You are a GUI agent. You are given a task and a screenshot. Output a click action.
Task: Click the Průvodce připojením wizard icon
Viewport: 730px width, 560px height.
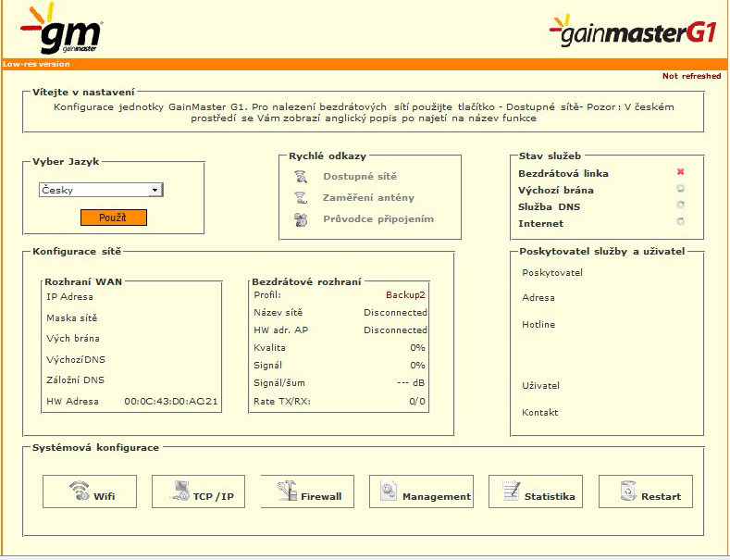click(300, 219)
